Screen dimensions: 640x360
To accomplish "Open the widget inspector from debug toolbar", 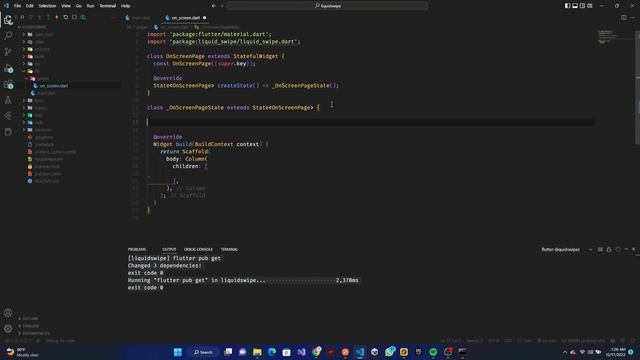I will click(x=83, y=17).
